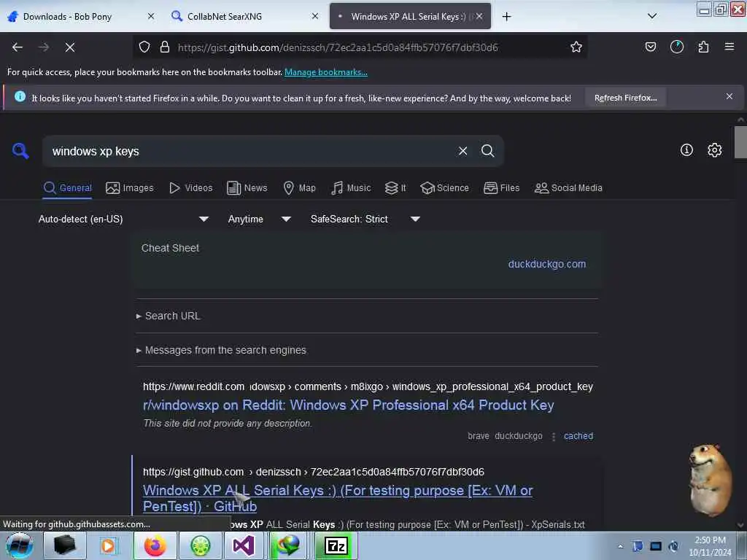Expand the Search URL section
The width and height of the screenshot is (747, 560).
pyautogui.click(x=169, y=316)
